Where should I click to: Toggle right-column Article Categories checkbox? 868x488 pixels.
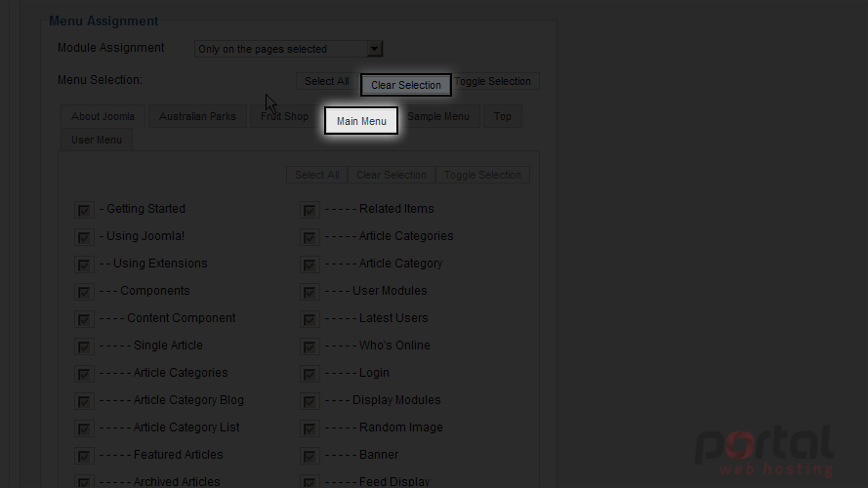310,237
